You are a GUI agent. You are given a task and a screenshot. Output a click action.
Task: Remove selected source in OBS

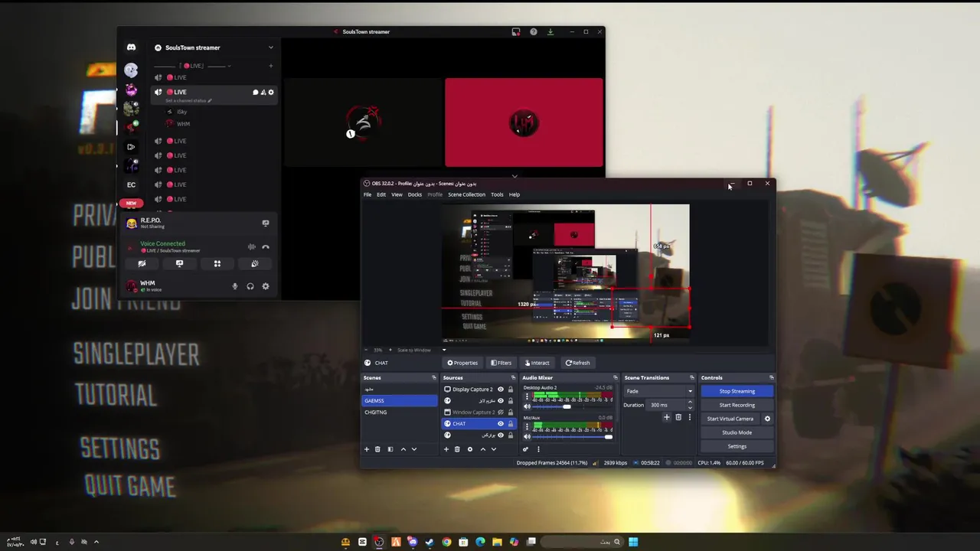coord(457,449)
